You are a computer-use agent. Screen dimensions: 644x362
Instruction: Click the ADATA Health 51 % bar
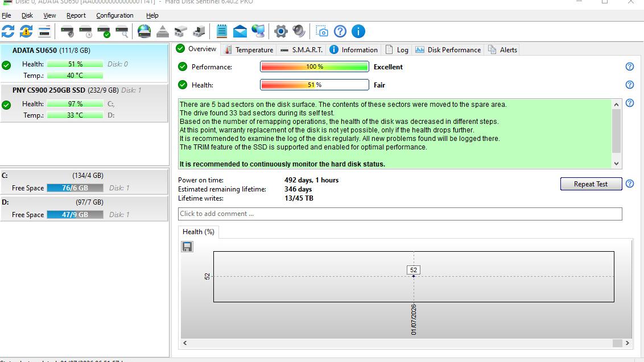(75, 64)
